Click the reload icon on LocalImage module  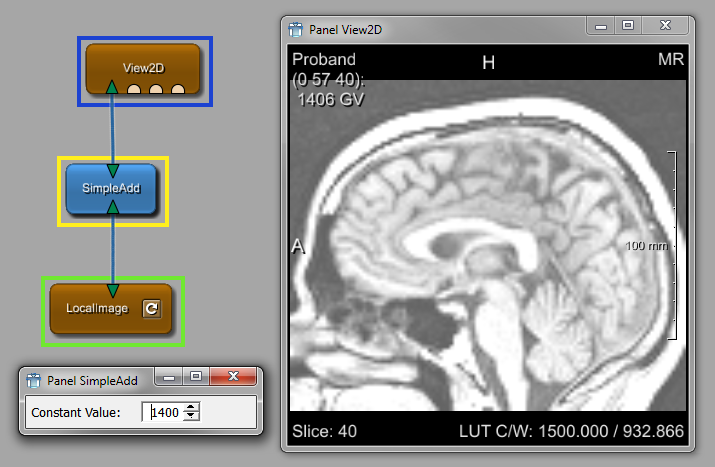tap(151, 309)
